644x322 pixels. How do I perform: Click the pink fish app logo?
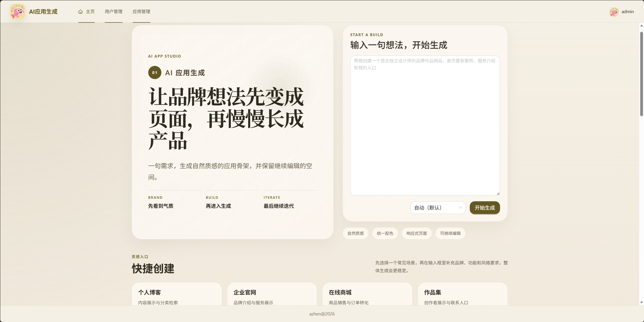18,11
